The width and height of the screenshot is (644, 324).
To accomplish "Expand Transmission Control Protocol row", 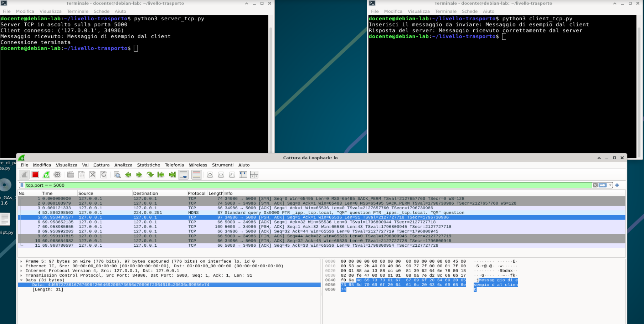I will tap(21, 275).
